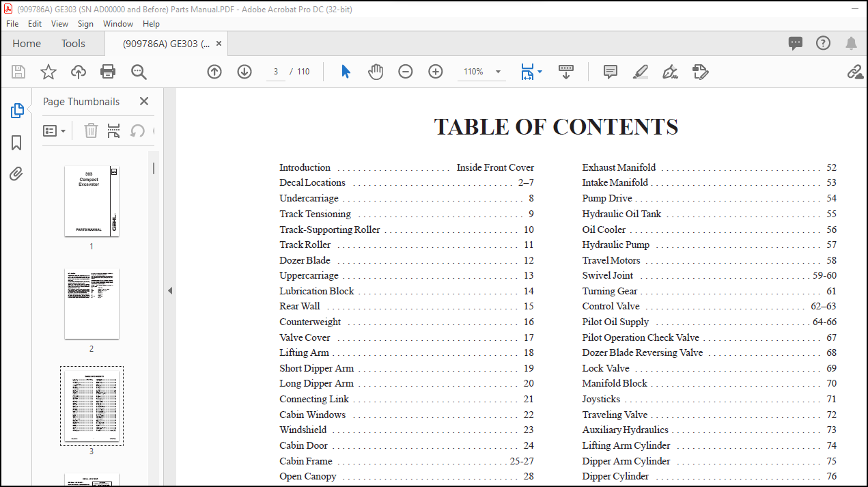Click the stamp tool icon
Viewport: 868px width, 487px height.
point(700,72)
